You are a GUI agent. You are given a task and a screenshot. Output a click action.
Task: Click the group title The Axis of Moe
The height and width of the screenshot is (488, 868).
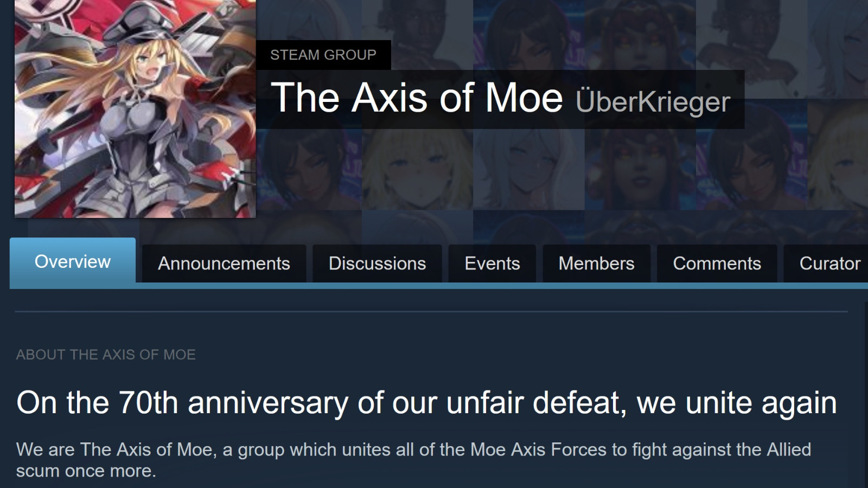click(417, 98)
